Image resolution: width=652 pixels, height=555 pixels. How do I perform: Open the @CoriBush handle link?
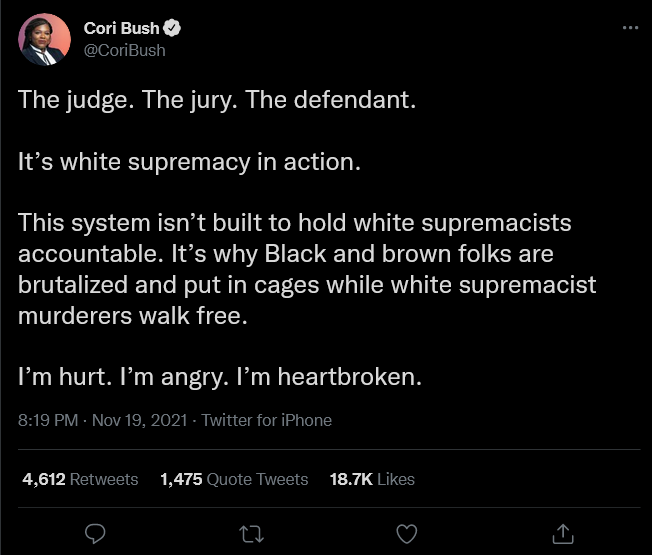(x=124, y=50)
